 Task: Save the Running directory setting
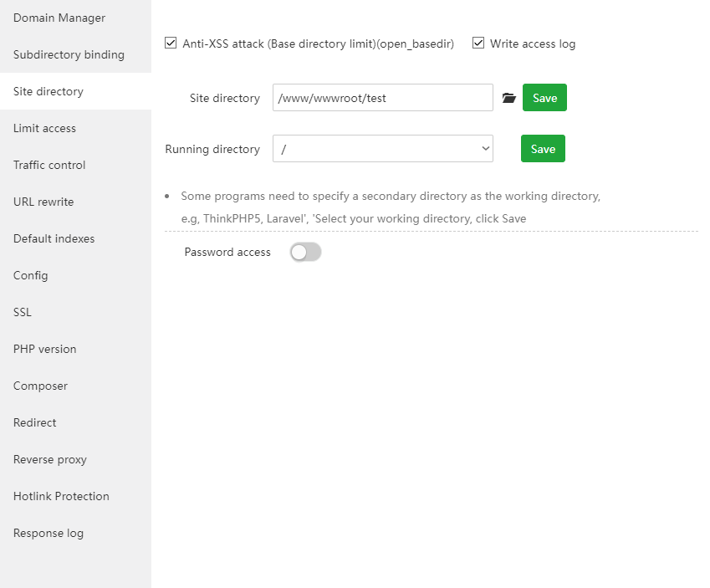pyautogui.click(x=543, y=149)
